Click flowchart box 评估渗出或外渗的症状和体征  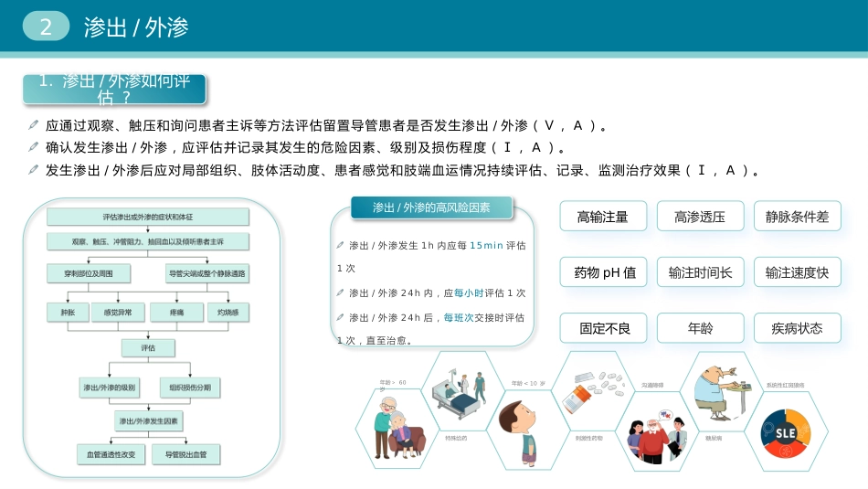pyautogui.click(x=148, y=217)
